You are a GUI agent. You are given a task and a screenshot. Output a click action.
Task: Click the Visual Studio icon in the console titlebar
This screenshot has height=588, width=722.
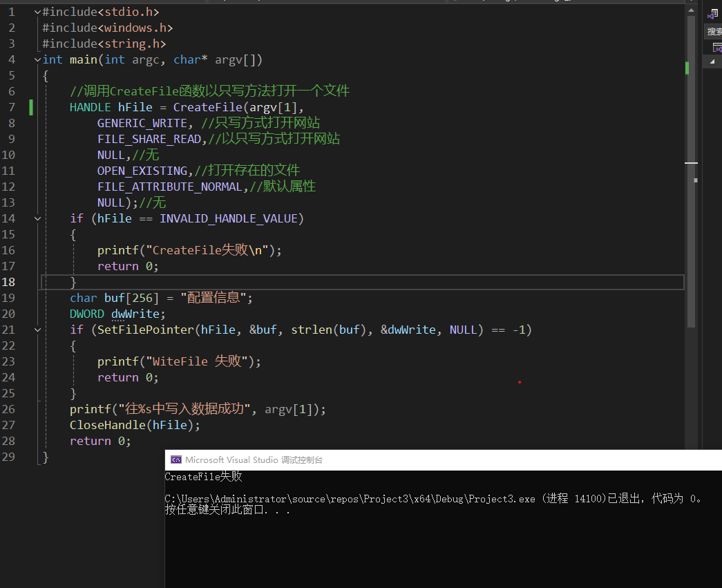pos(175,459)
